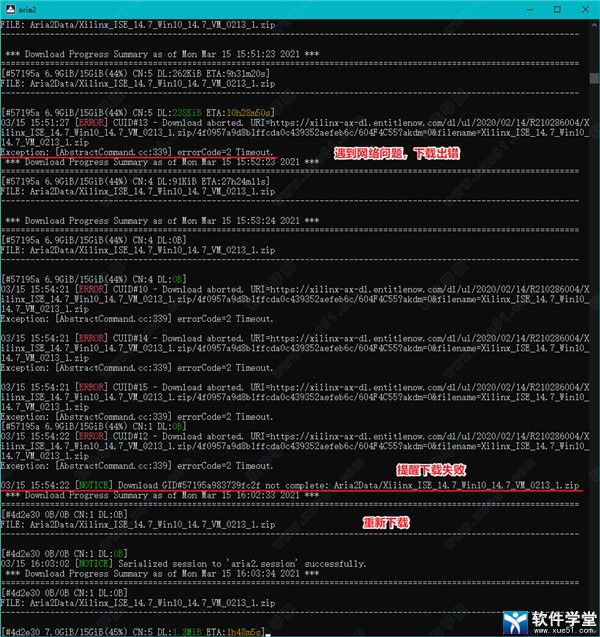Select the Progress Summary line dated 15:51:23

162,54
